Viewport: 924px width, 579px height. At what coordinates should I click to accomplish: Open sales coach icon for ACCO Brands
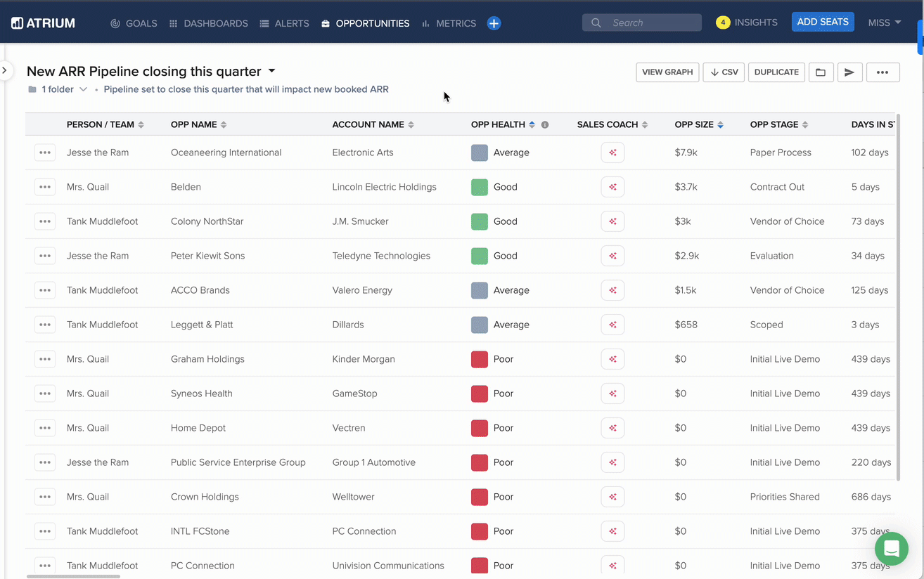coord(612,290)
